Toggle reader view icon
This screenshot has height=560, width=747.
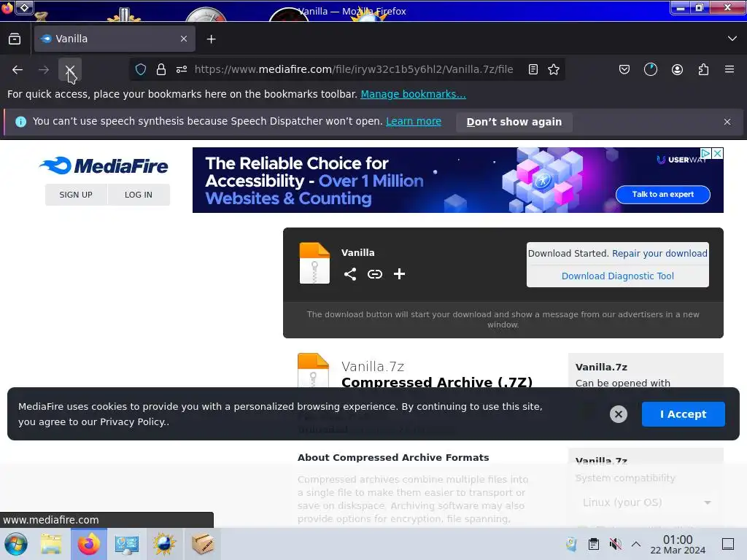(533, 69)
